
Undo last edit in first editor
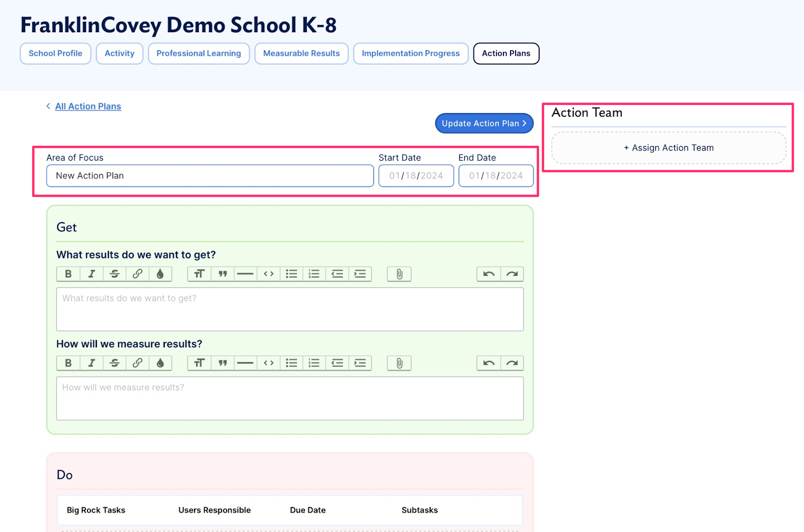tap(488, 274)
